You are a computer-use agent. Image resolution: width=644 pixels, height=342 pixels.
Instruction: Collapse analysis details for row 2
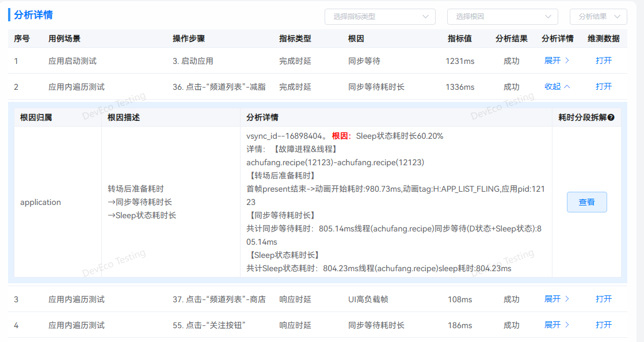coord(557,86)
